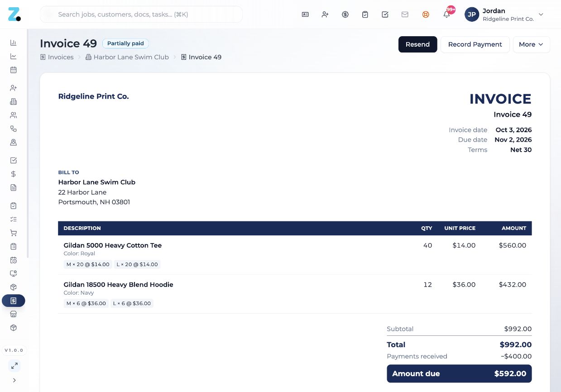The height and width of the screenshot is (392, 561).
Task: Click the 'M × 20 @ $14.00' size chip
Action: pos(88,264)
